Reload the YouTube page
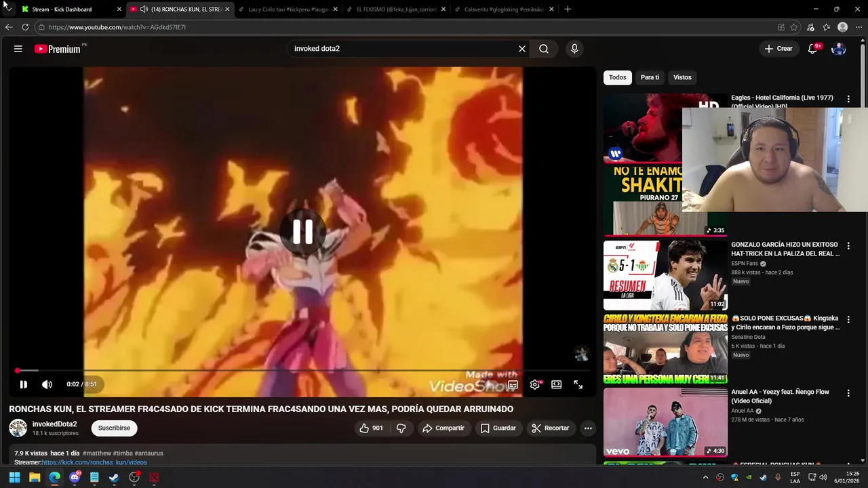Image resolution: width=868 pixels, height=488 pixels. 25,27
